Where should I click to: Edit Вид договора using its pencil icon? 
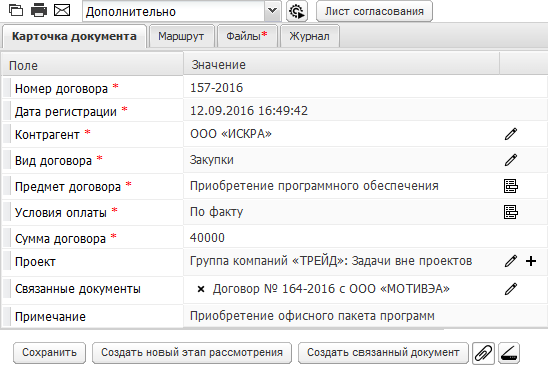(511, 160)
